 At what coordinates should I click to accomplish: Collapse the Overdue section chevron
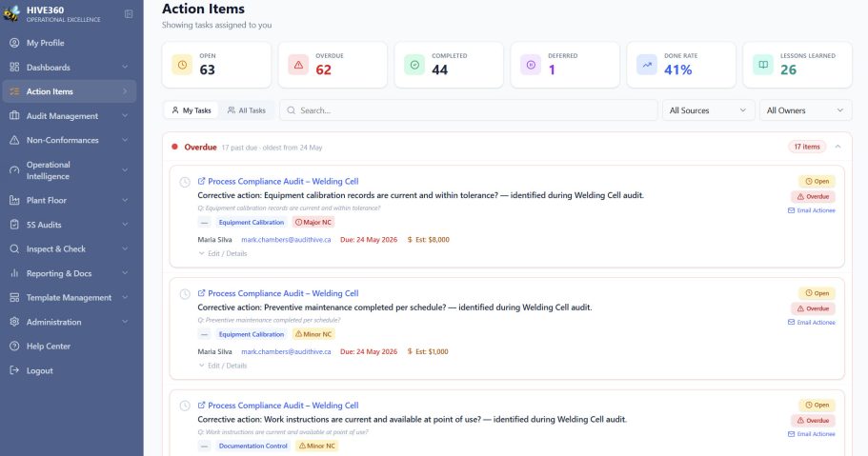[x=838, y=147]
